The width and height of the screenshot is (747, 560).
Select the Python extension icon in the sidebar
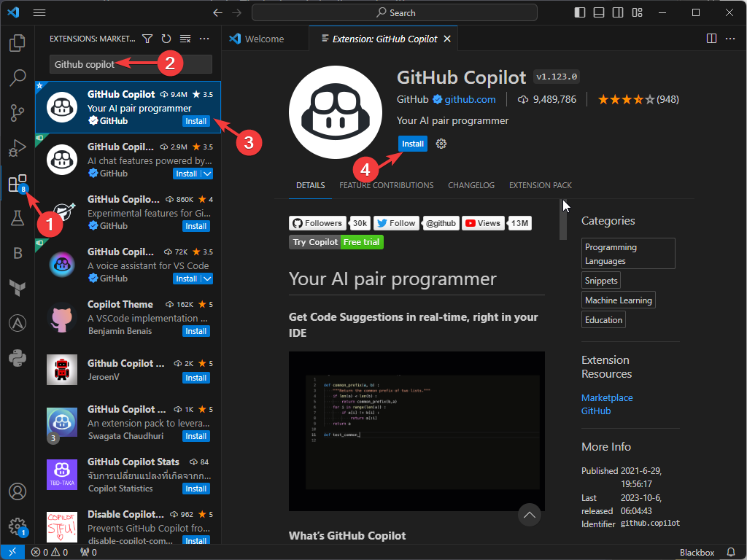[18, 357]
